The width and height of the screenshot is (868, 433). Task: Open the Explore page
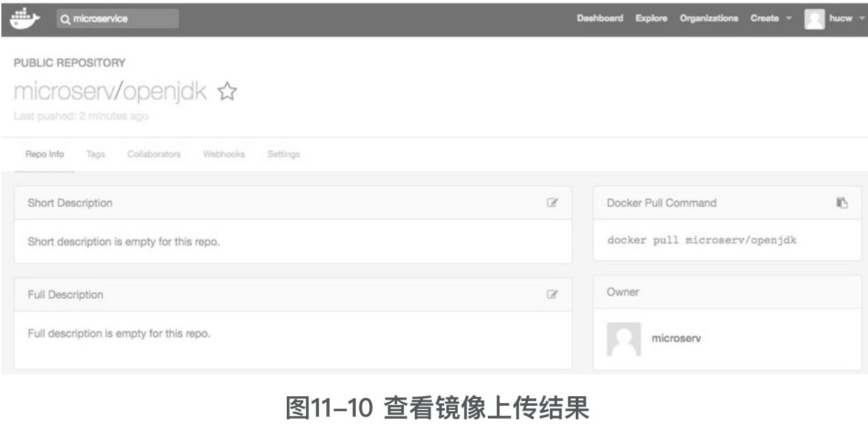[x=651, y=18]
